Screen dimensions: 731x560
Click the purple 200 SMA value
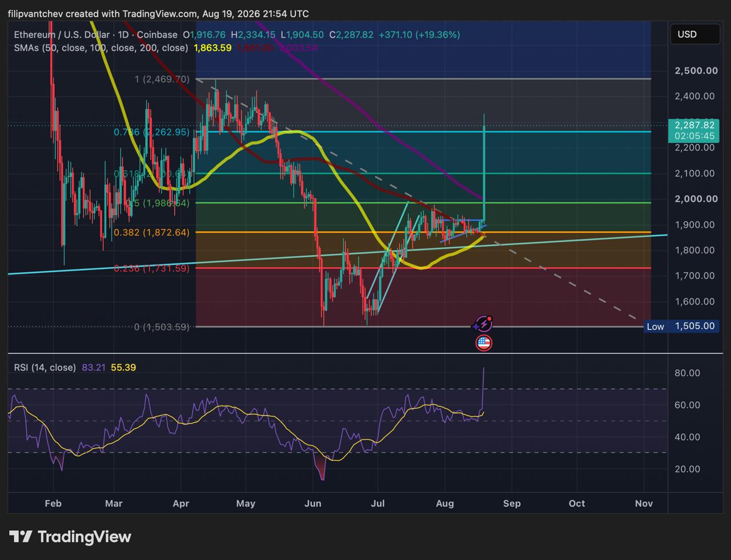(x=298, y=48)
